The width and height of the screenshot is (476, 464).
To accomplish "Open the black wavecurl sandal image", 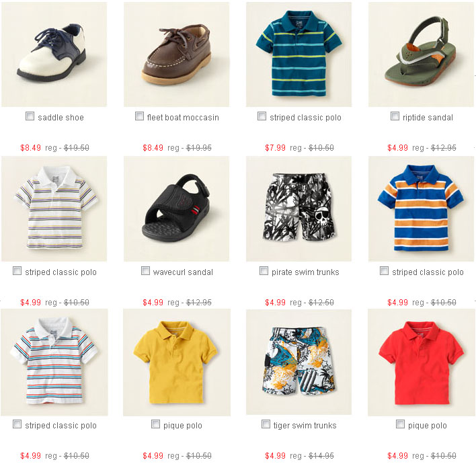I will [x=176, y=208].
